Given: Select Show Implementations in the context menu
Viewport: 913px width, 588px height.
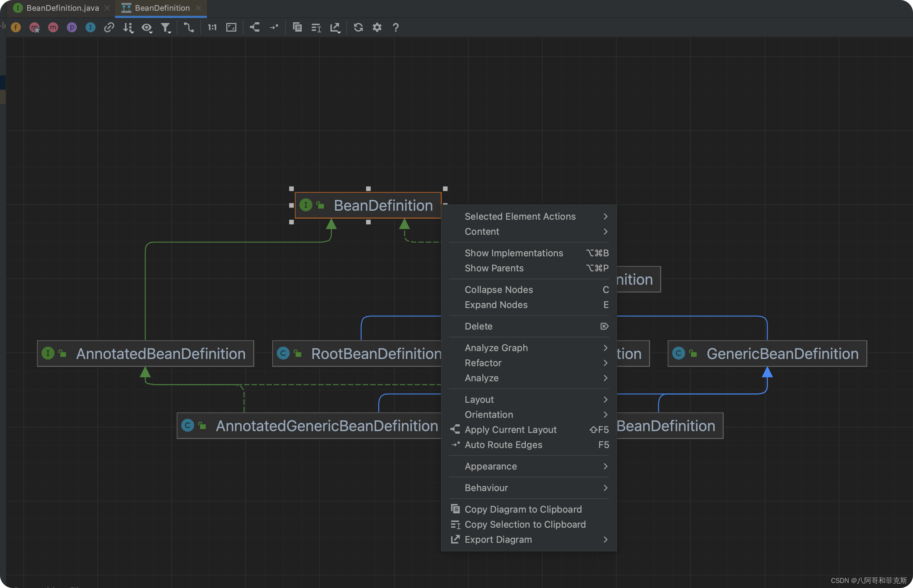Looking at the screenshot, I should tap(513, 253).
